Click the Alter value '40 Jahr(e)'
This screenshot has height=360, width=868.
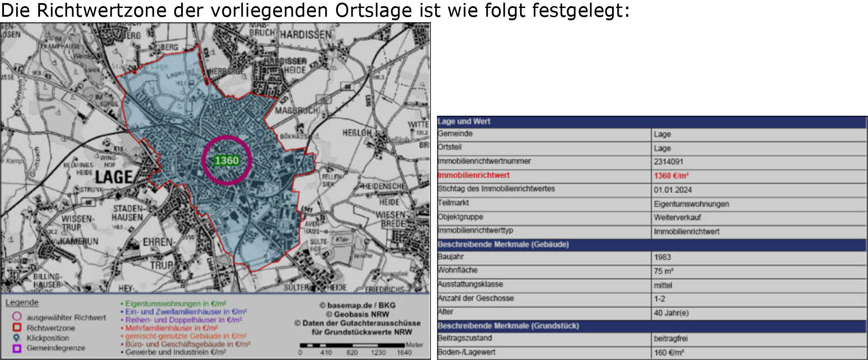[671, 313]
